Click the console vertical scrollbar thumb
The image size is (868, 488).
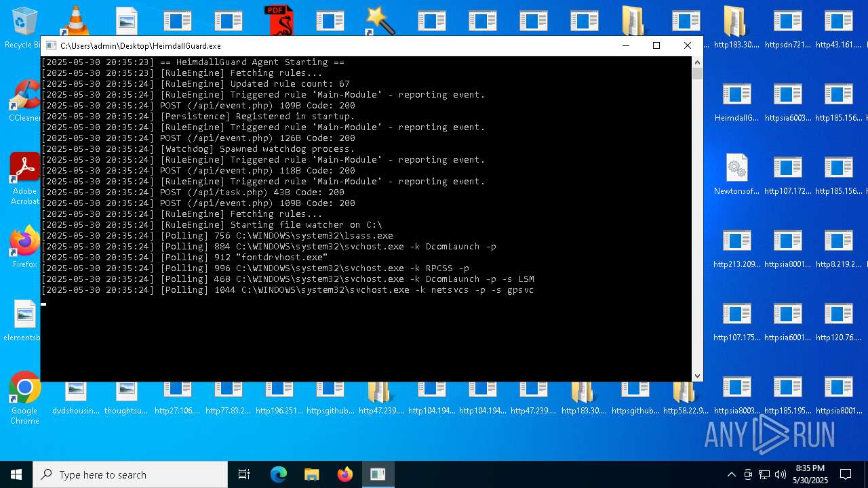click(x=697, y=74)
